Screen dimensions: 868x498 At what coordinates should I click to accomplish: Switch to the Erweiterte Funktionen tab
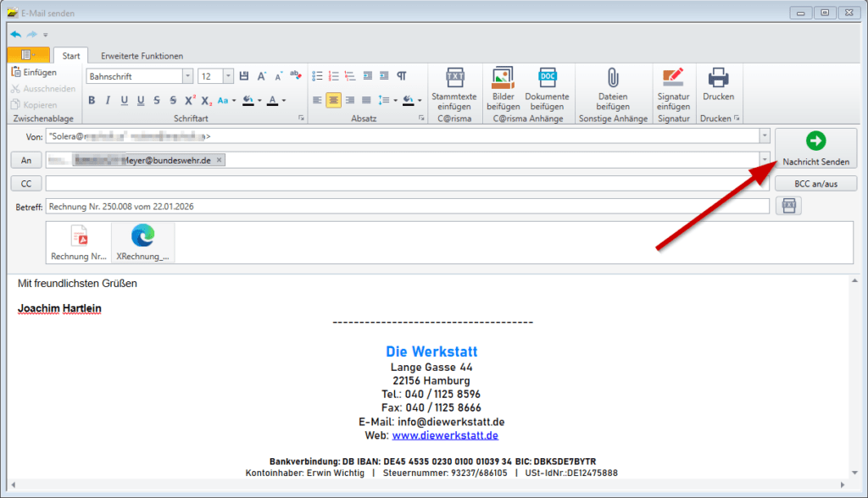coord(142,56)
